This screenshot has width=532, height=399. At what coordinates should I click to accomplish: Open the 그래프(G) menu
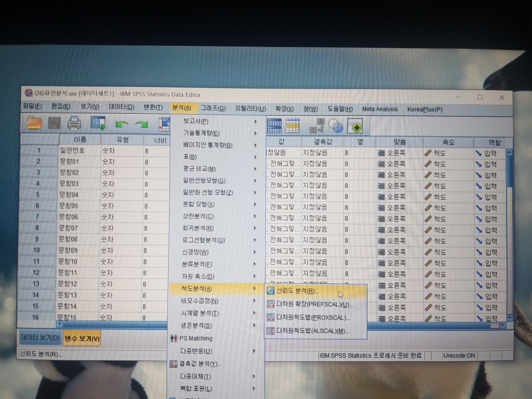[213, 108]
